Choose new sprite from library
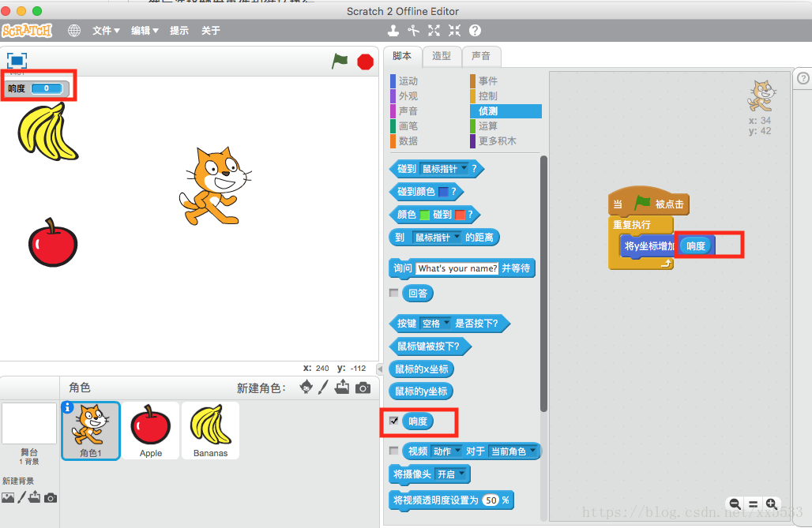Screen dimensions: 812x528 pyautogui.click(x=306, y=388)
